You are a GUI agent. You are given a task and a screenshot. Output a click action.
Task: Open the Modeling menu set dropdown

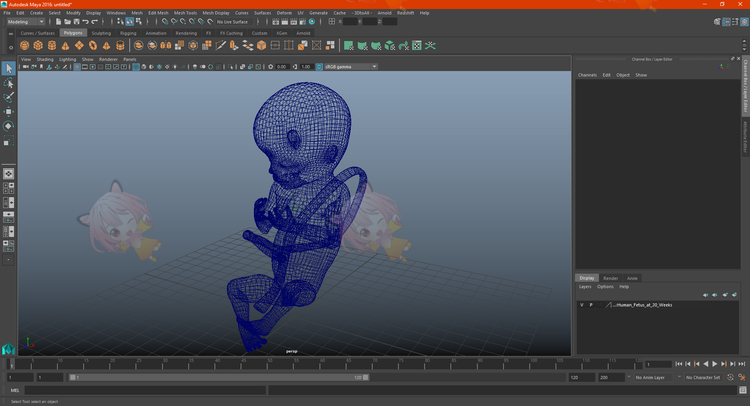(25, 22)
